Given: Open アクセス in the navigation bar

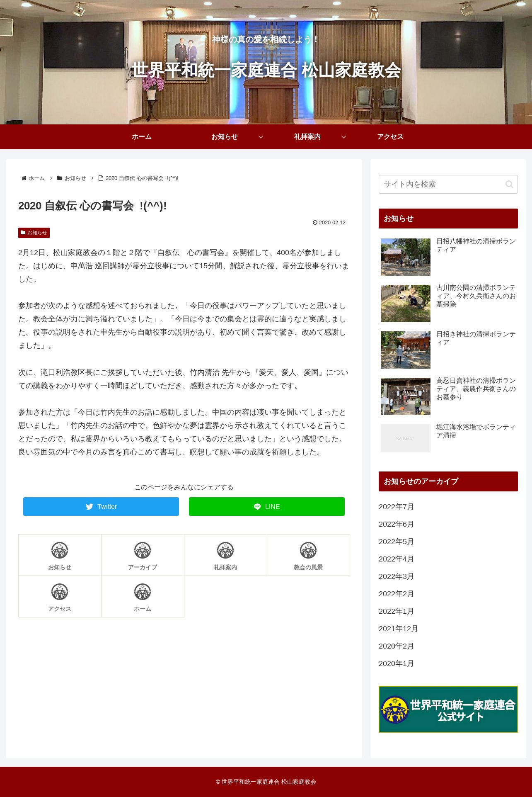Looking at the screenshot, I should [x=390, y=137].
